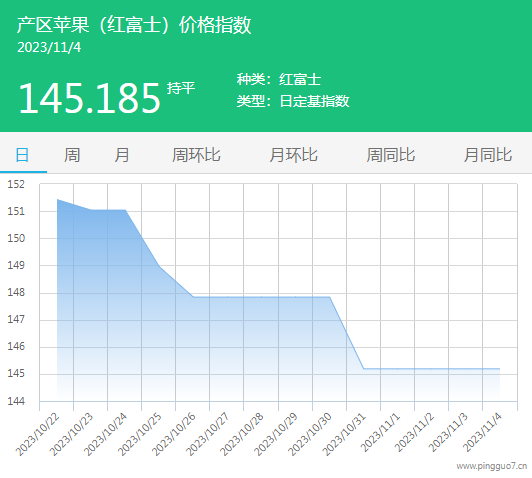This screenshot has width=532, height=478.
Task: Click the 2023/10/26 x-axis date label
Action: click(174, 434)
